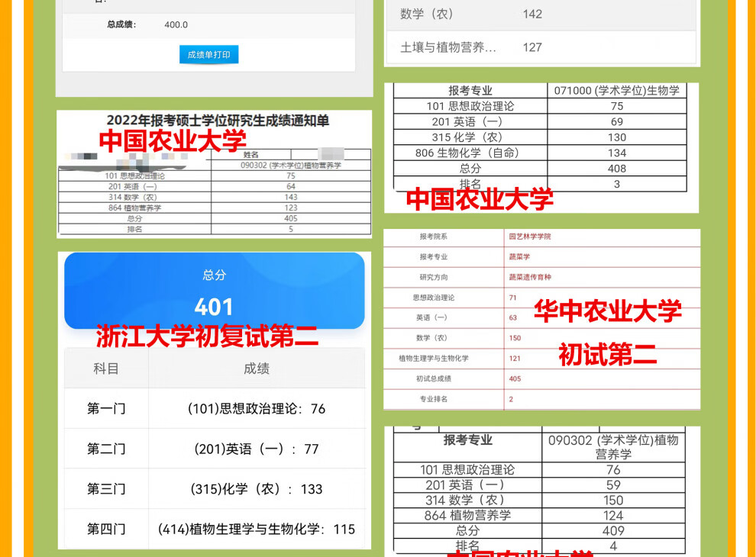Click the 专业排名 label

434,399
